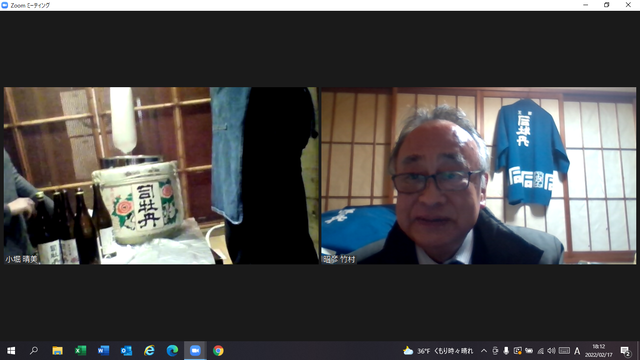This screenshot has width=640, height=360.
Task: Click microphone tray icon
Action: [506, 351]
